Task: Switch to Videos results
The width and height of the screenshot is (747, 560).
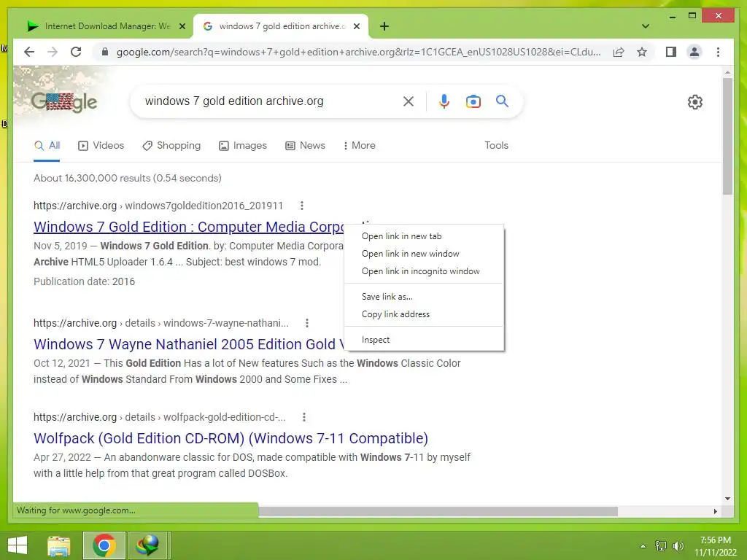Action: [x=101, y=145]
